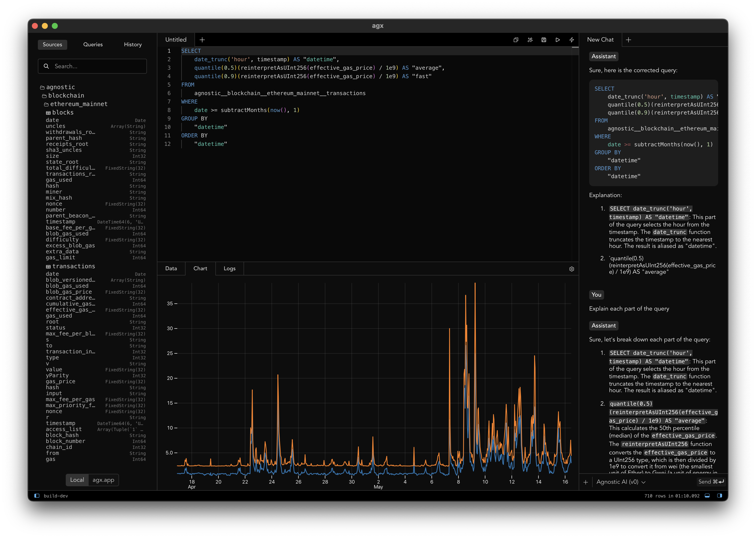Image resolution: width=756 pixels, height=538 pixels.
Task: Add a new query tab with the plus icon
Action: 202,40
